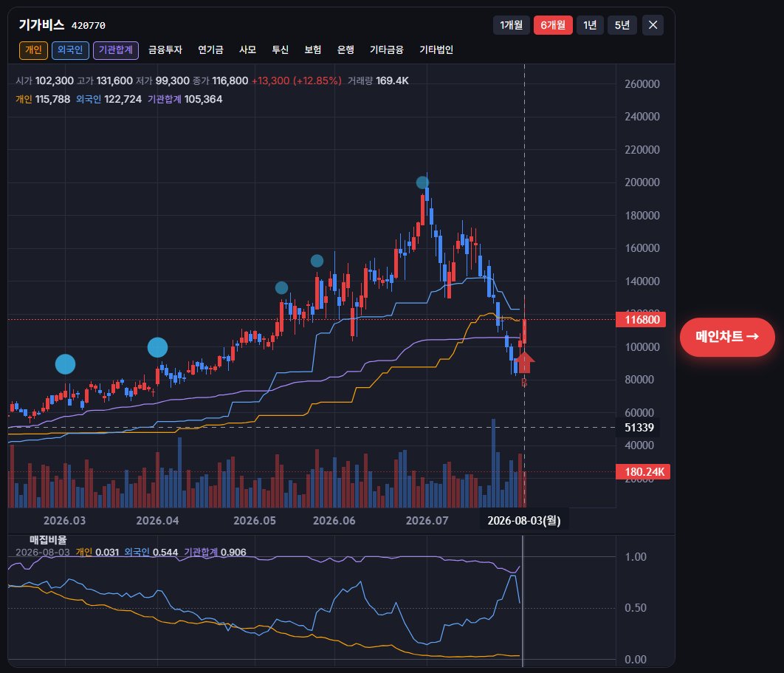Toggle the 외국인 investor filter
784x673 pixels.
tap(70, 50)
